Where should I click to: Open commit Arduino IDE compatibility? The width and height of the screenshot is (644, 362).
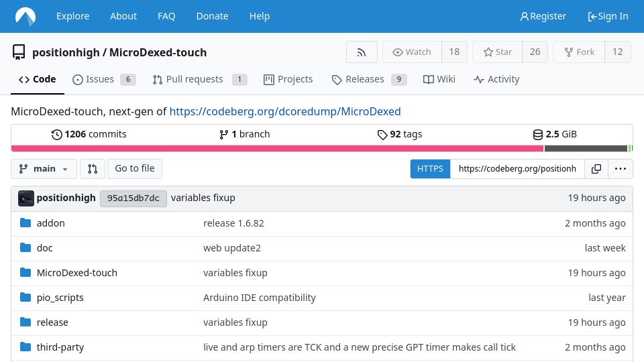(259, 298)
